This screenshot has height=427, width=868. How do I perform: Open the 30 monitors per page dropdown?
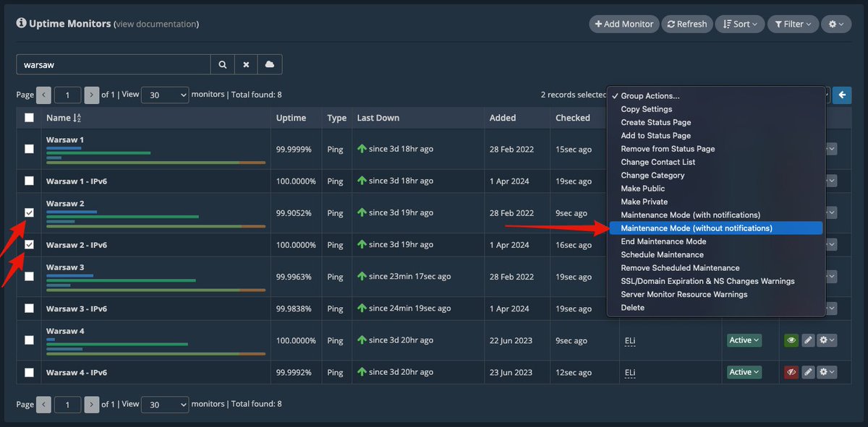166,94
